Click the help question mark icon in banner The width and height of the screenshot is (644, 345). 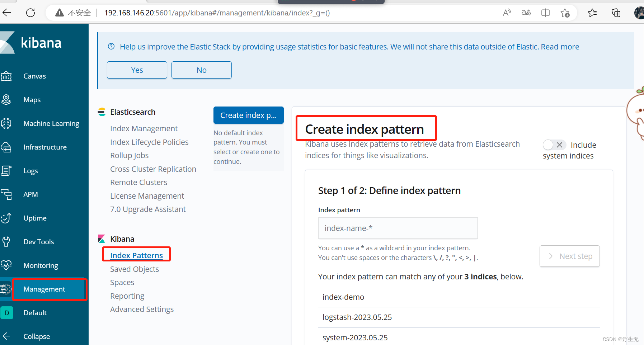tap(111, 47)
